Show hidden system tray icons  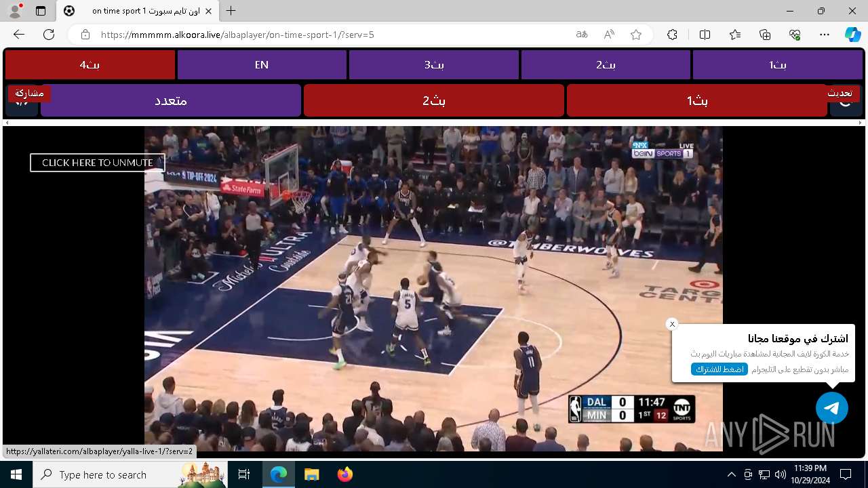(731, 474)
